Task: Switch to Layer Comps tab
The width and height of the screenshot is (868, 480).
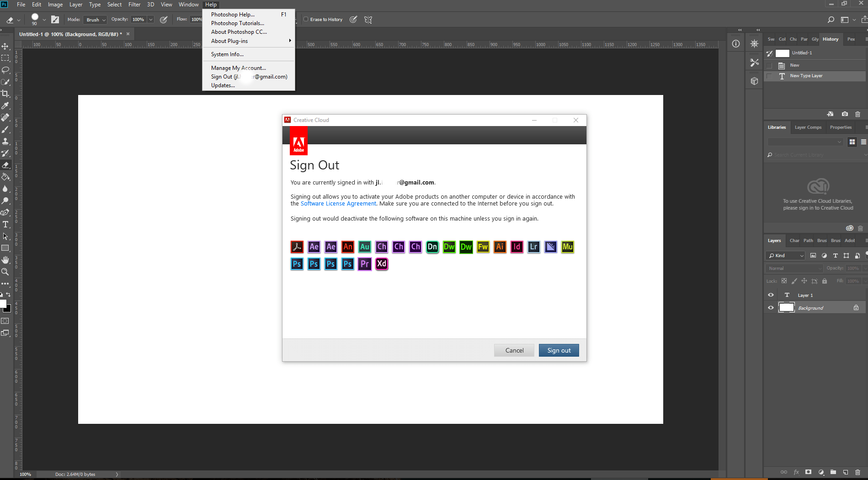Action: pyautogui.click(x=808, y=127)
